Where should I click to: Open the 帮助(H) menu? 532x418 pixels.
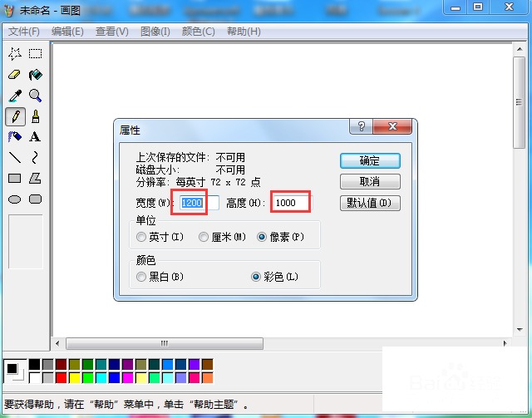tap(244, 32)
